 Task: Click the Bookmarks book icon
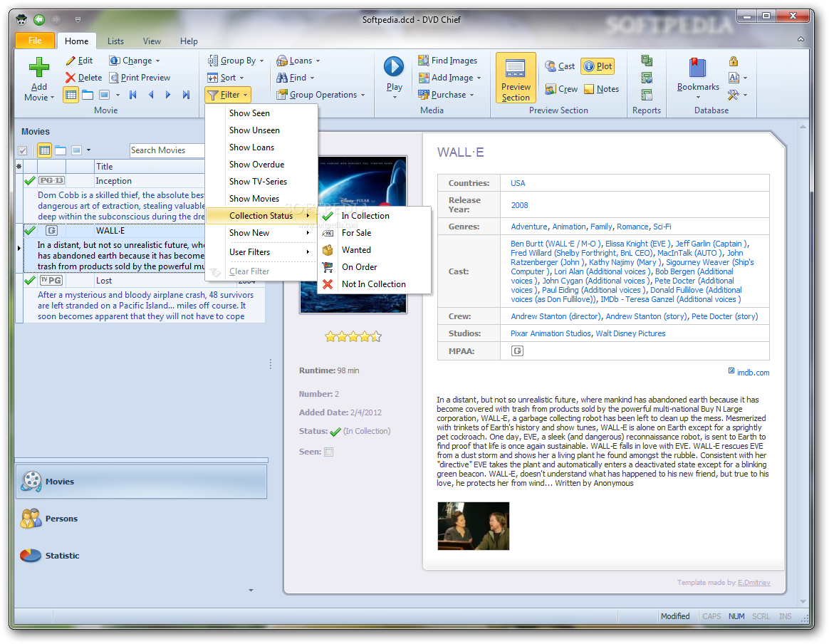coord(698,68)
